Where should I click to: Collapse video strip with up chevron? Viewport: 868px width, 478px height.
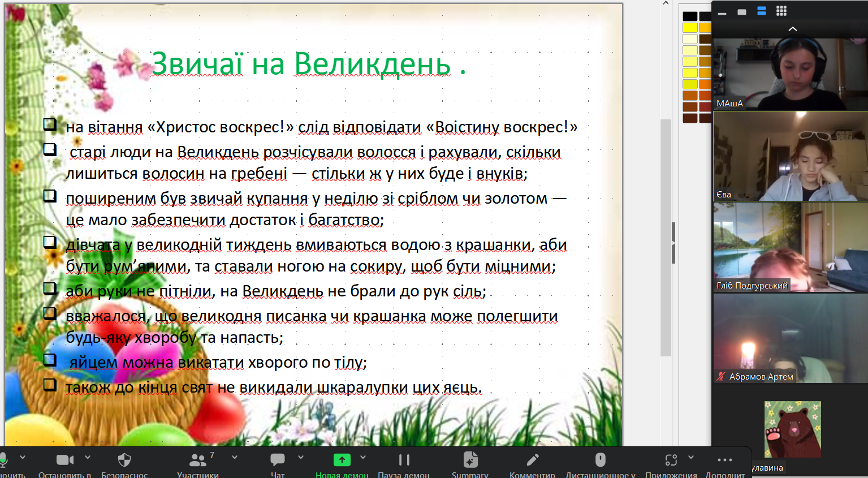(793, 29)
